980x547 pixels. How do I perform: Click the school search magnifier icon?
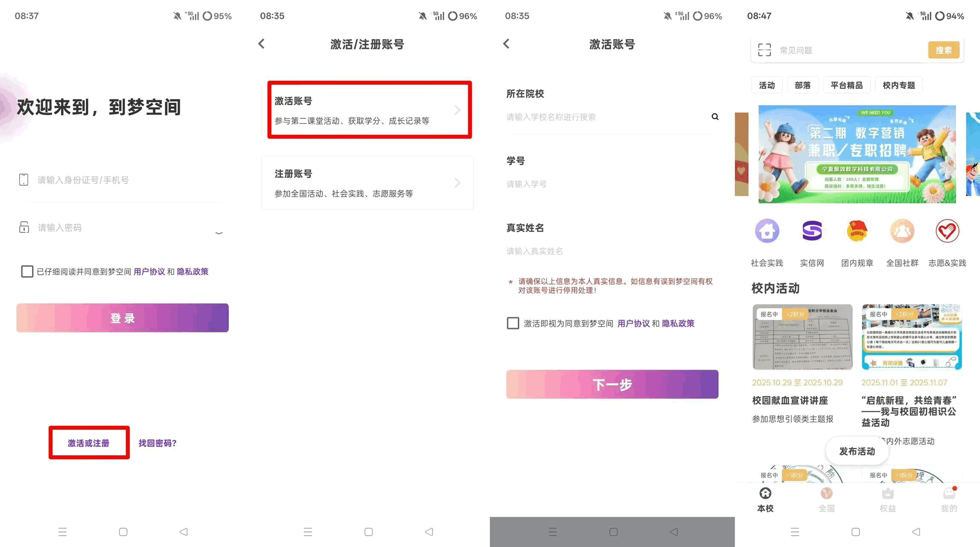coord(715,117)
